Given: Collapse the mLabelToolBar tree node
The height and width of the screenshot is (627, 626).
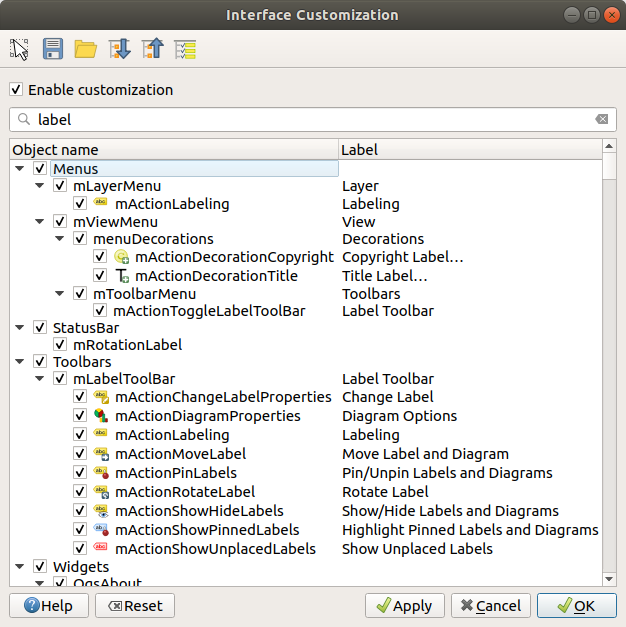Looking at the screenshot, I should click(40, 379).
